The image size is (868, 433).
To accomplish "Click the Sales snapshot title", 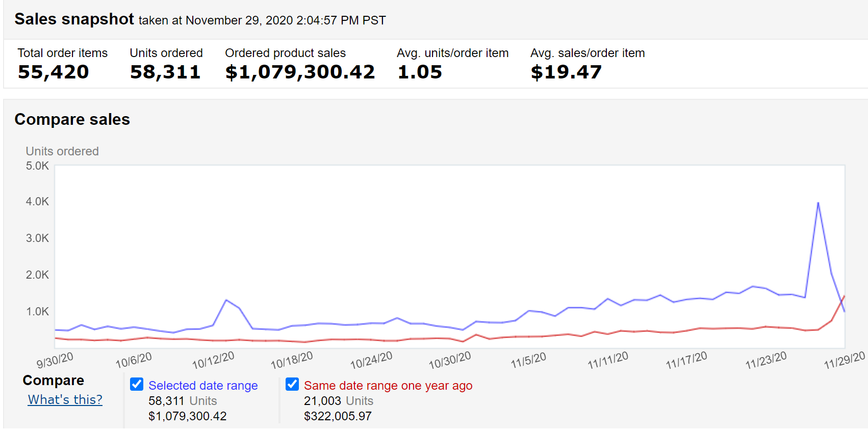I will (74, 19).
